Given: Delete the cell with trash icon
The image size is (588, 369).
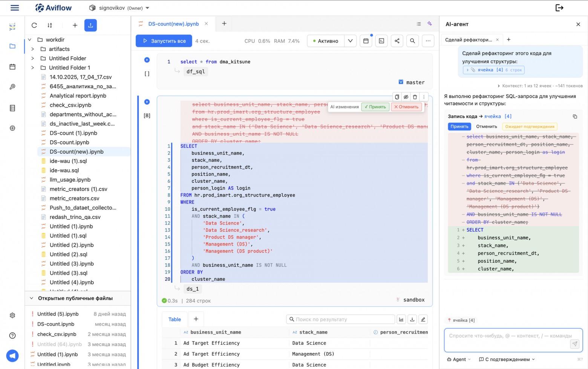Looking at the screenshot, I should coord(415,97).
